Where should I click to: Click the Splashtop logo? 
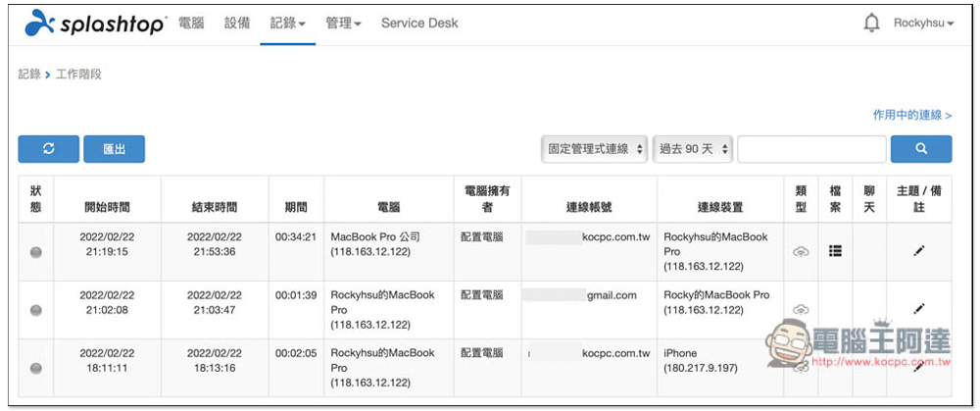click(x=95, y=23)
